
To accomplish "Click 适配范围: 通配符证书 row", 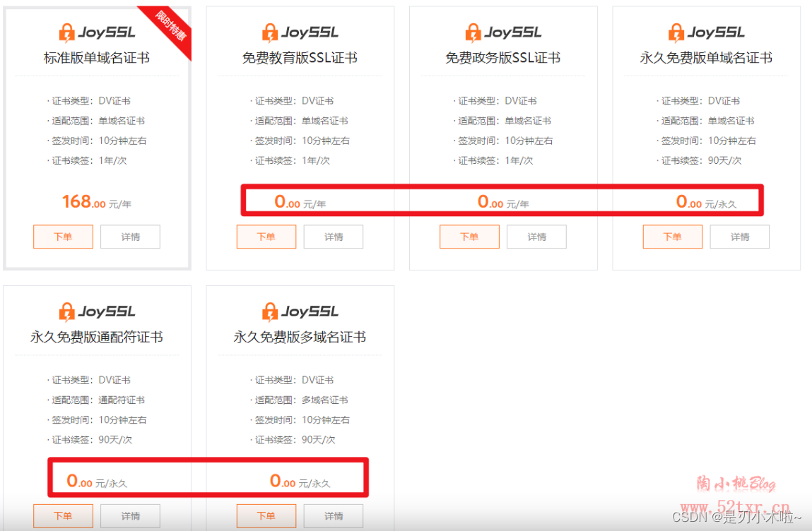I will [x=96, y=400].
